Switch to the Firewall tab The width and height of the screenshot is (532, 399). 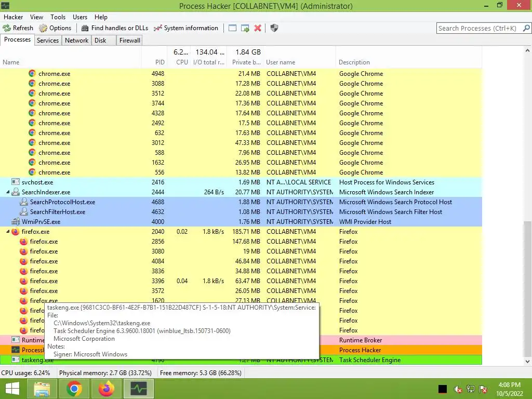tap(129, 41)
